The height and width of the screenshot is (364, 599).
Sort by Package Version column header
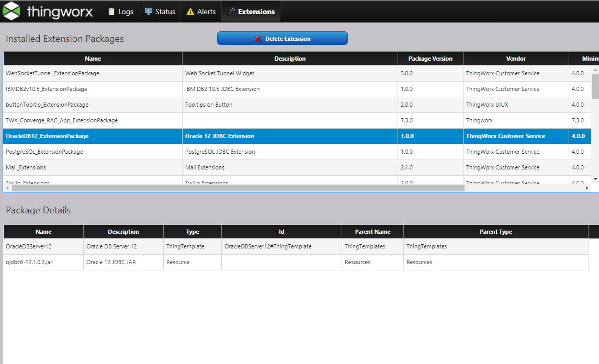431,59
